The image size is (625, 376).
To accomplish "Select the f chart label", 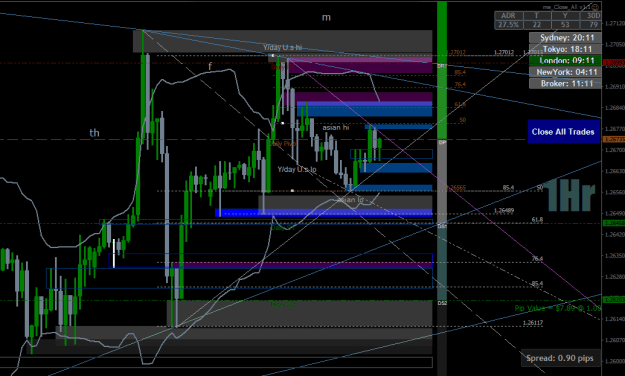I will click(210, 67).
